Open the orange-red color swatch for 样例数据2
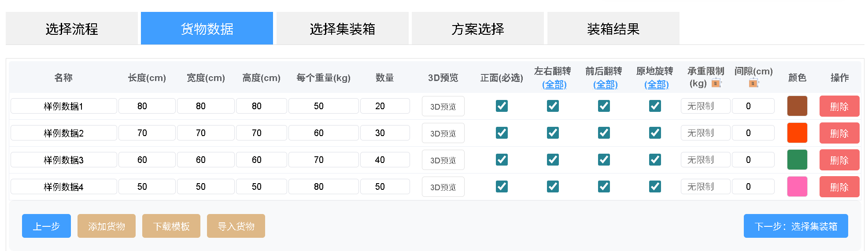 coord(797,133)
